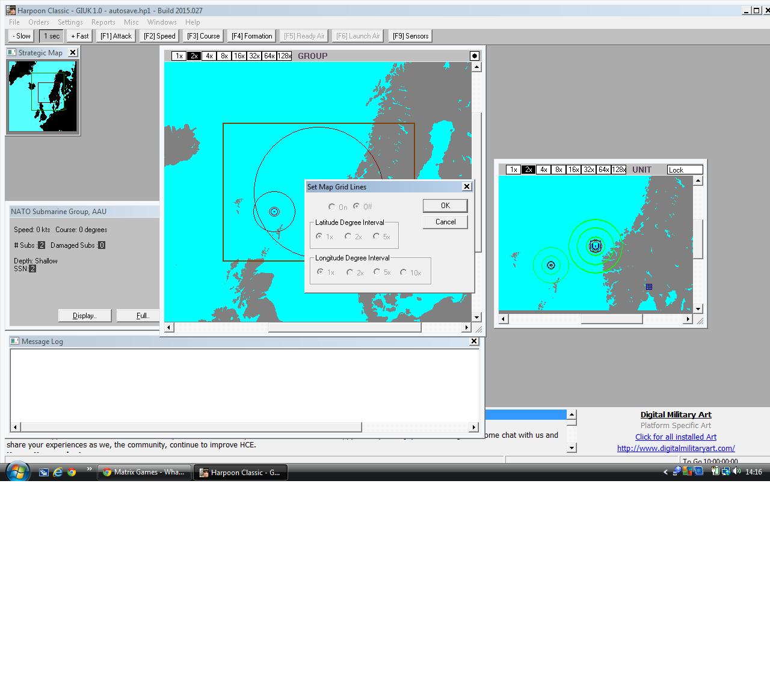This screenshot has width=770, height=700.
Task: Click the Message Log window icon
Action: pos(15,341)
